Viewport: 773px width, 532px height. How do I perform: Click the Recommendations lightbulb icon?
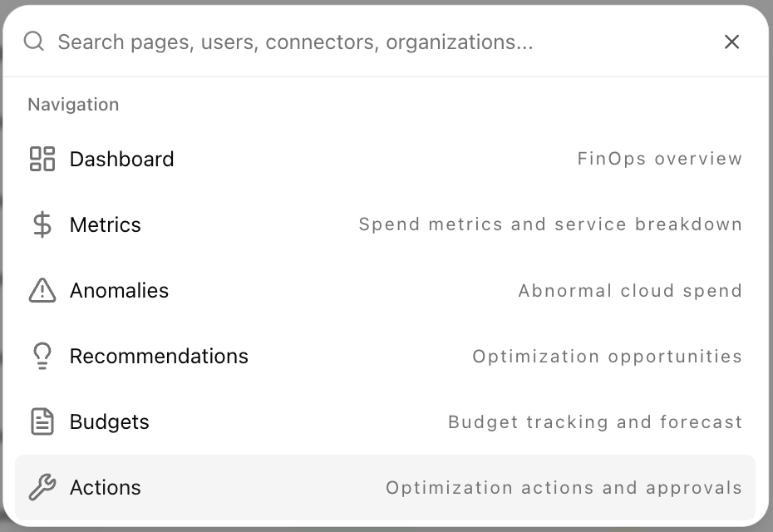pos(42,356)
